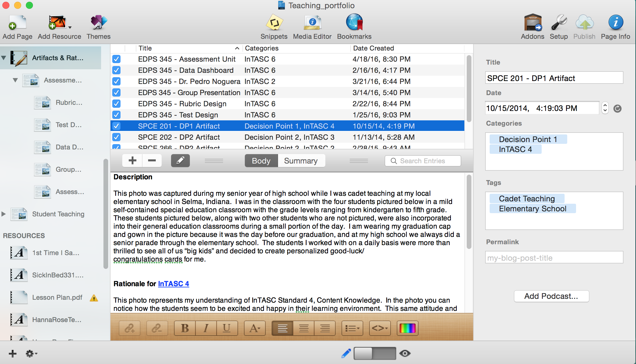Open the Bookmarks panel
The width and height of the screenshot is (636, 364).
pyautogui.click(x=354, y=23)
